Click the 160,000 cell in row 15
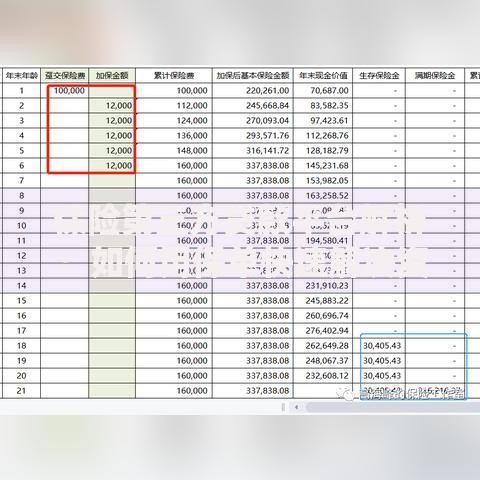 174,301
